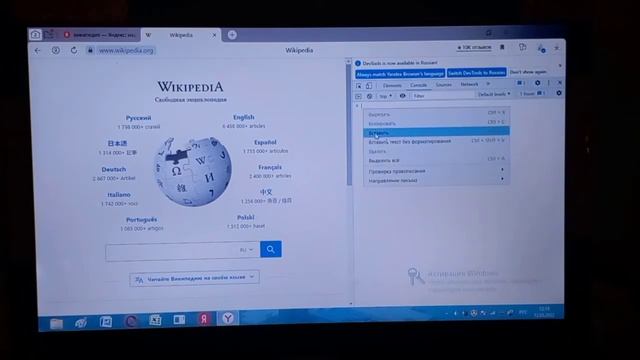Open the red Yandex taskbar icon
The width and height of the screenshot is (640, 360).
(203, 319)
